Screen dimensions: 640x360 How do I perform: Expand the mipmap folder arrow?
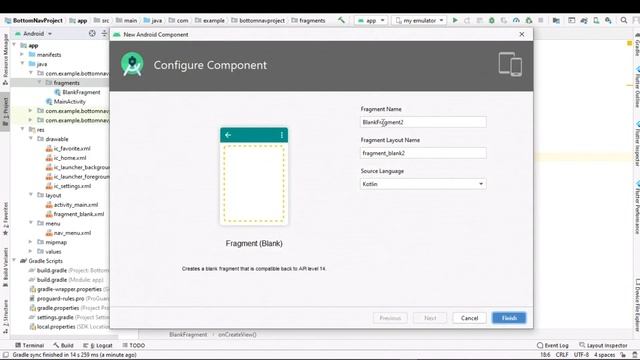[31, 242]
